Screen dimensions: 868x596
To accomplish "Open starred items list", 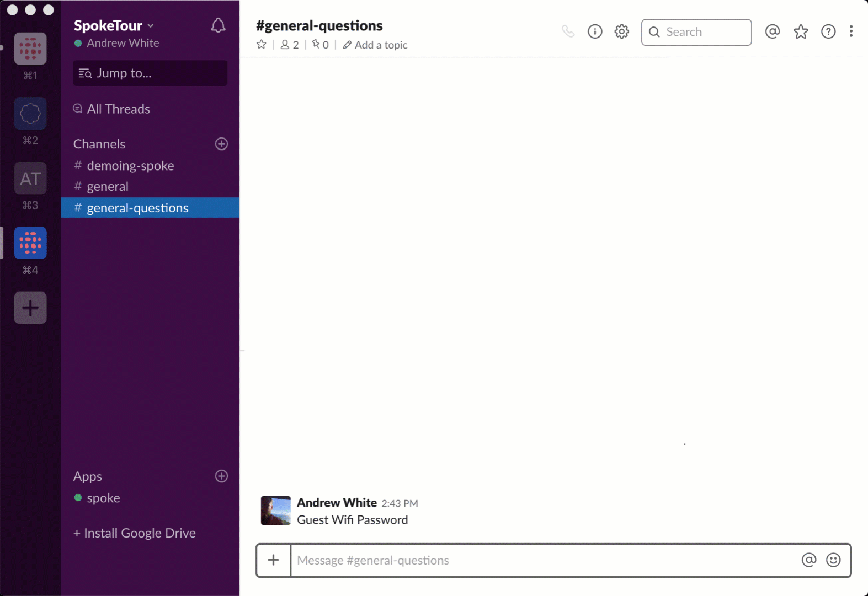I will pos(801,31).
